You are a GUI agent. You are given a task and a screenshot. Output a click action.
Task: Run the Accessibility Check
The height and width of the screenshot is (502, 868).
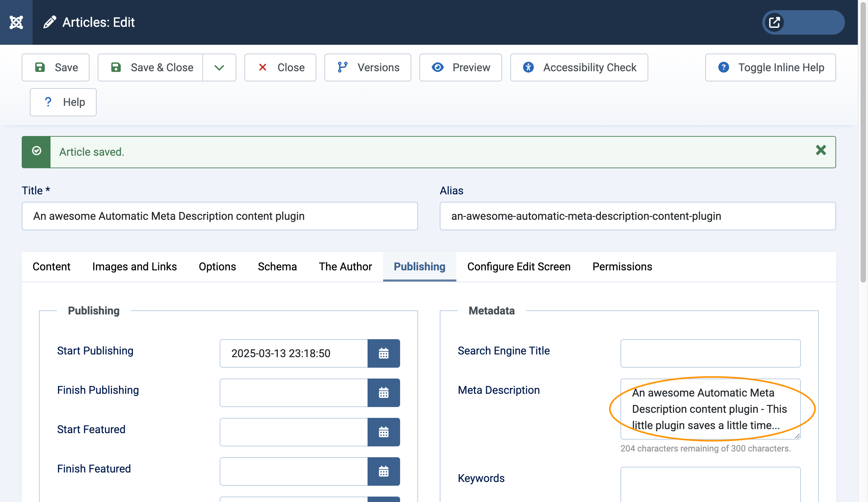click(579, 67)
